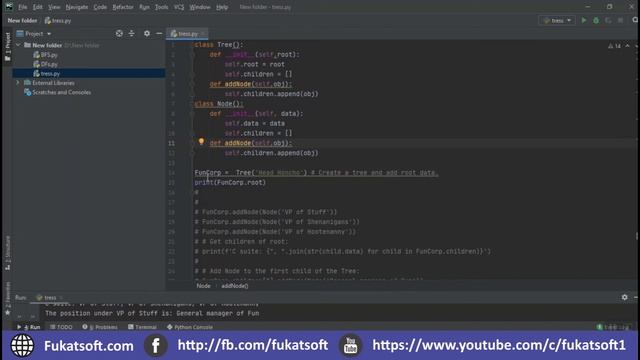Click the addNode() breadcrumb below the editor
The width and height of the screenshot is (640, 360).
(x=235, y=286)
